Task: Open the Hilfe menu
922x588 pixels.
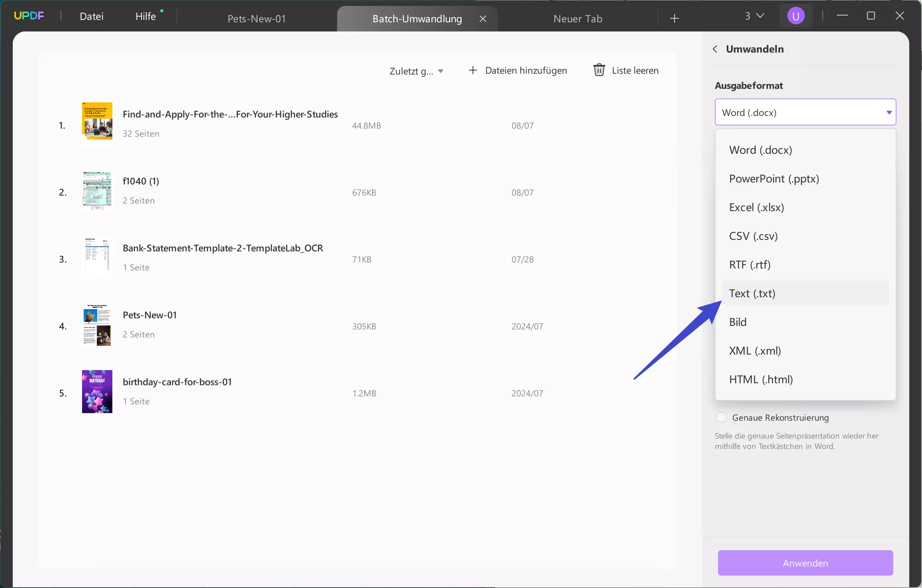Action: [x=145, y=16]
